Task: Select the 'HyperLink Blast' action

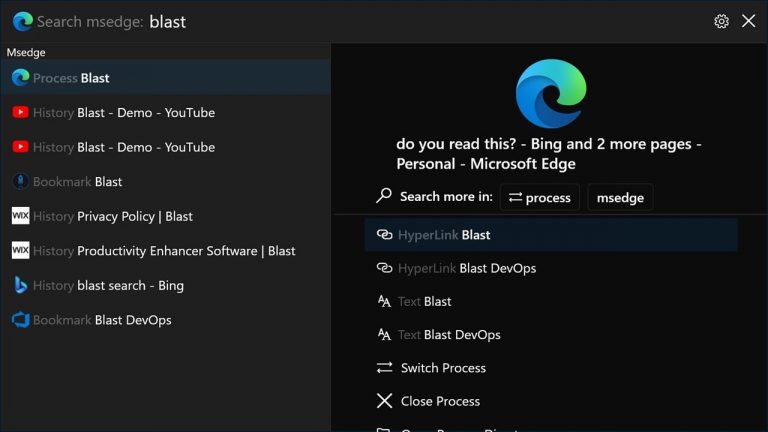Action: click(551, 235)
